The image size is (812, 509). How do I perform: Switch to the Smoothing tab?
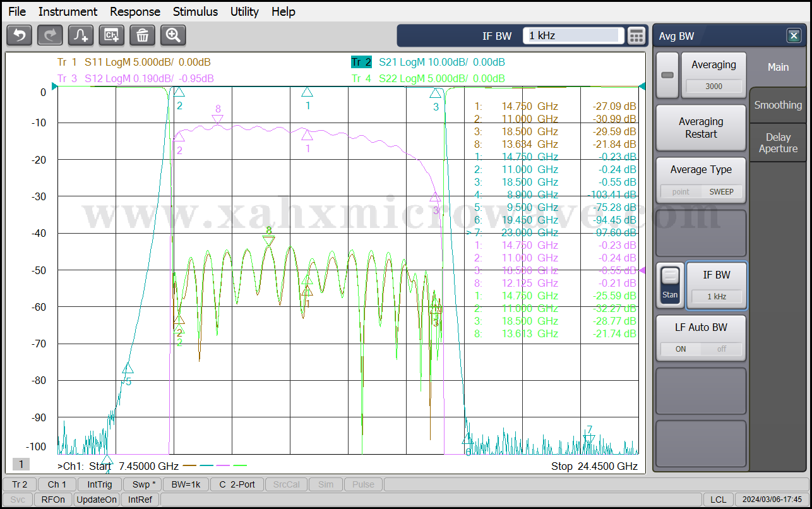(778, 105)
